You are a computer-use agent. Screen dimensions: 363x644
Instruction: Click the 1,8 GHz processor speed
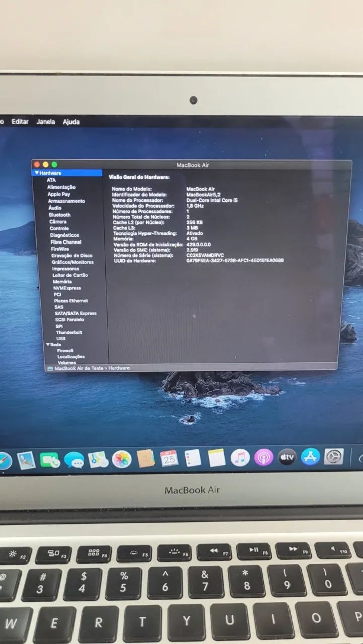(195, 206)
